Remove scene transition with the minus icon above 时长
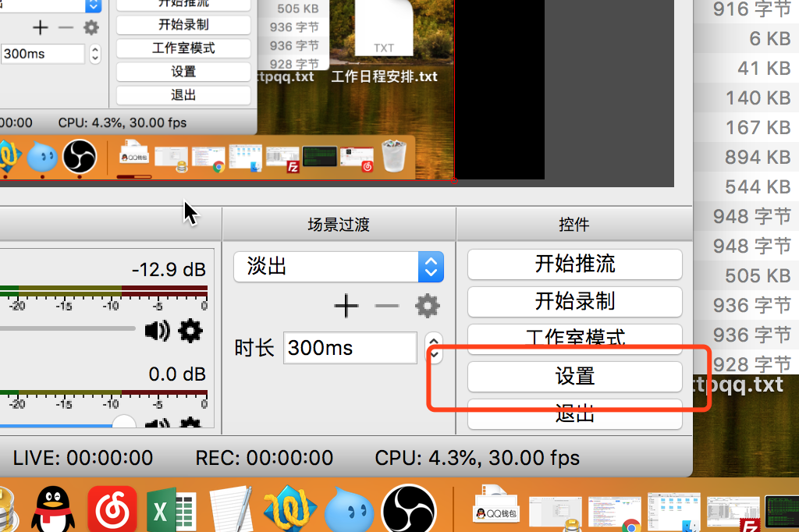This screenshot has height=532, width=799. click(387, 306)
